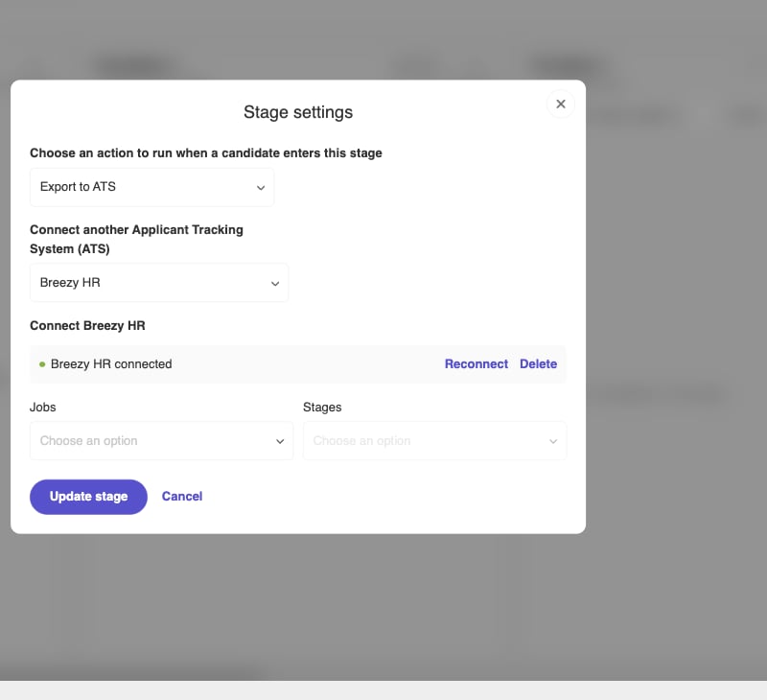
Task: Open the Breezy HR ATS dropdown
Action: [159, 283]
